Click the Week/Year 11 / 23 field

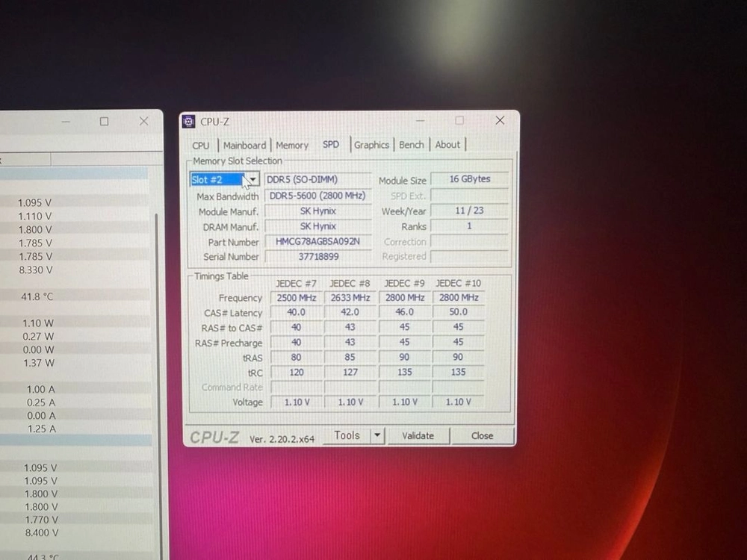470,211
